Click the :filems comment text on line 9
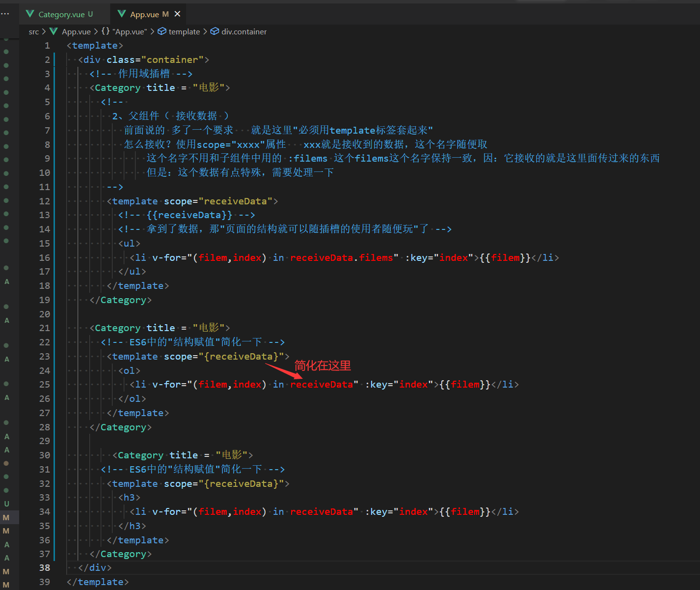 click(308, 158)
